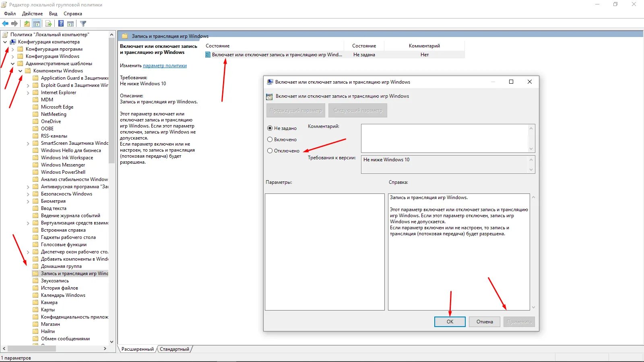Click the Следующий параметр button
This screenshot has width=644, height=362.
point(358,110)
